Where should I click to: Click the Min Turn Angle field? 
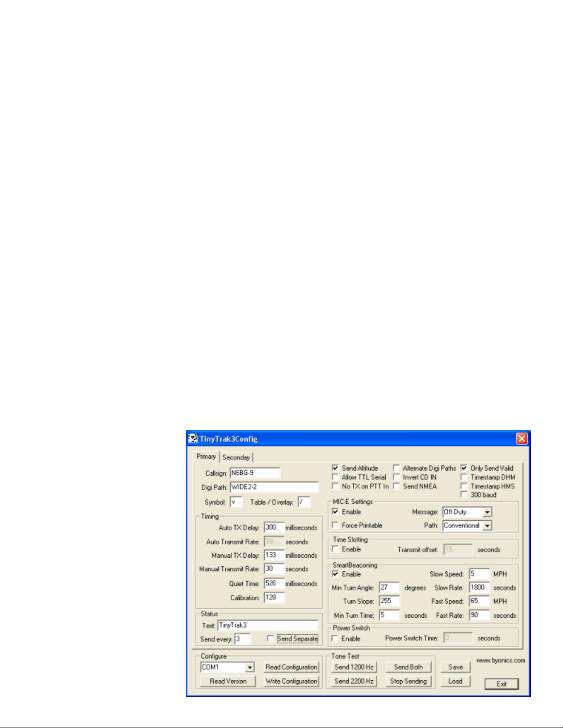[x=389, y=587]
